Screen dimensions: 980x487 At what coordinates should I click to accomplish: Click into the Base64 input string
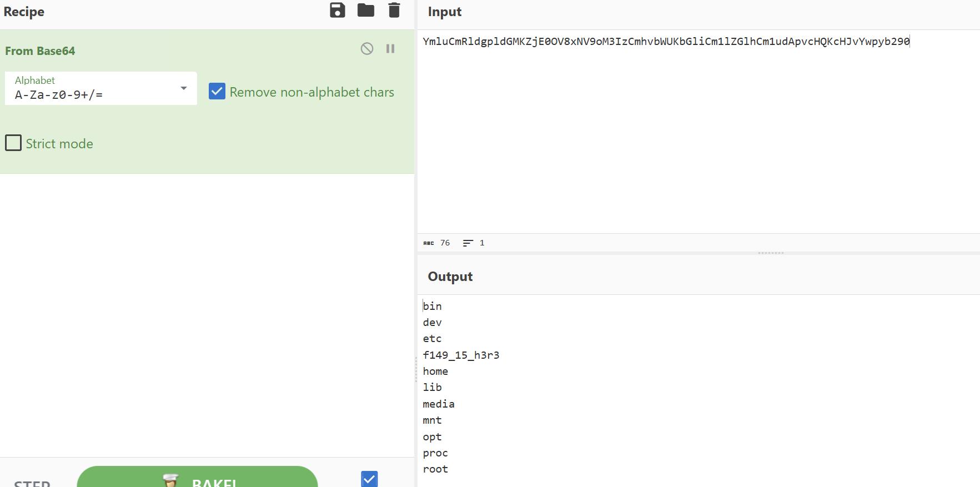(666, 42)
